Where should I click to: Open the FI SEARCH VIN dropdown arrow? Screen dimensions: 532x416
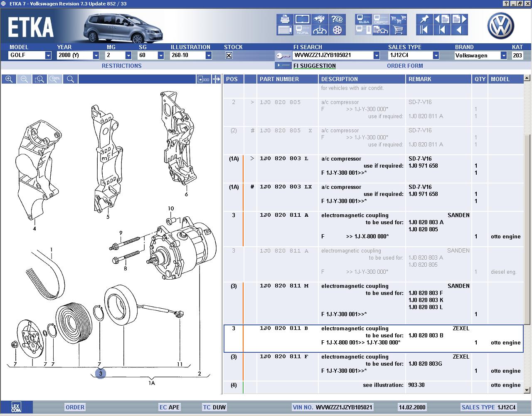click(x=376, y=55)
